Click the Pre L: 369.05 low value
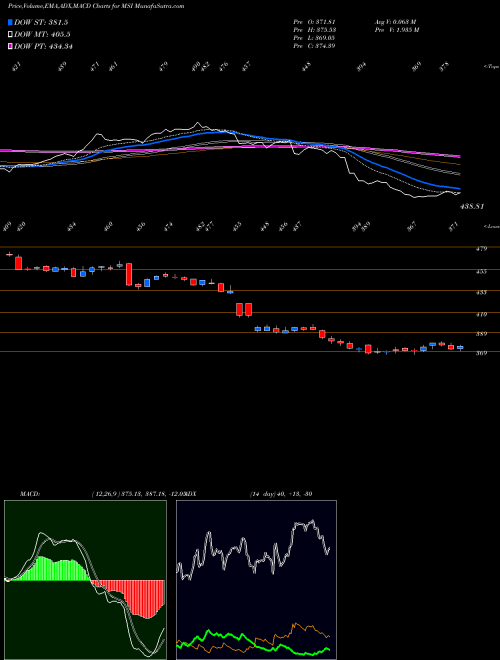 [x=314, y=38]
